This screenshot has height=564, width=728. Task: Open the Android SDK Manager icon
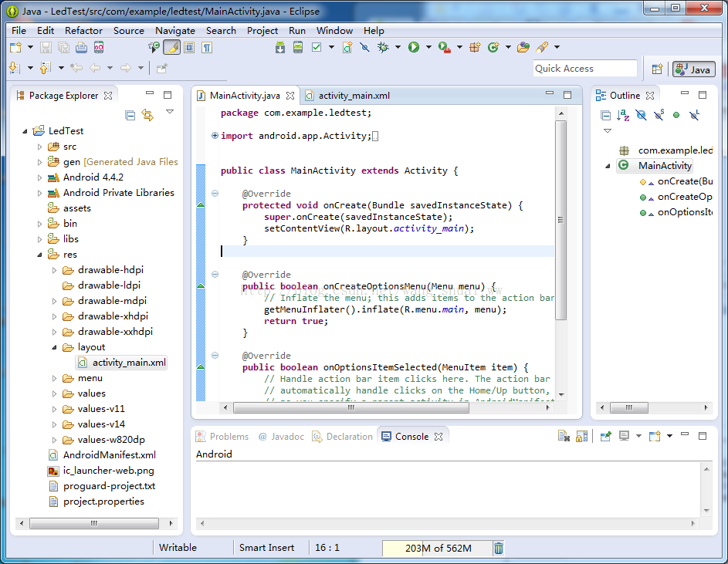click(x=280, y=47)
